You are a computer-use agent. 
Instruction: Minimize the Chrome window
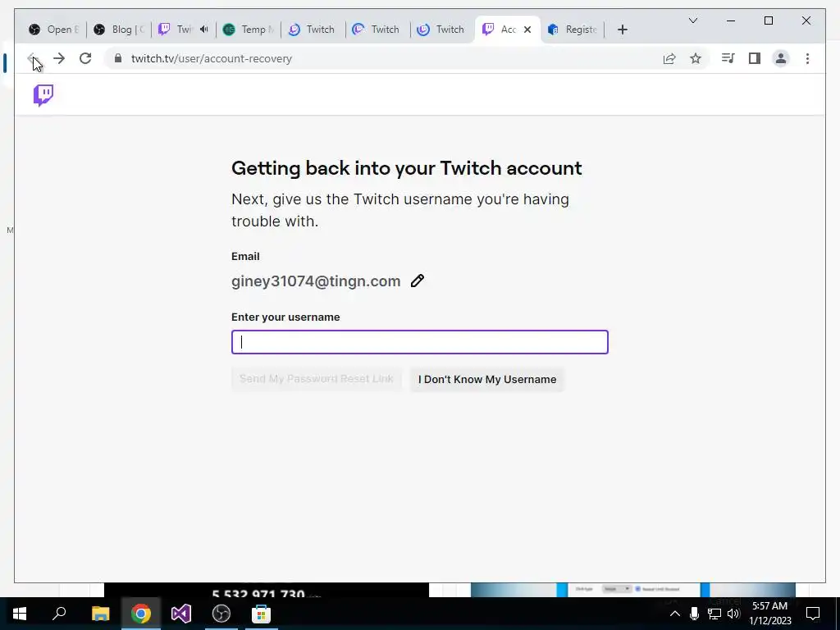point(731,21)
